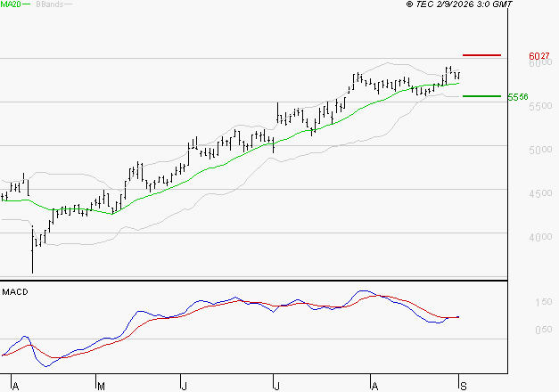Screen dimensions: 559x392
Task: Click the red resistance line marker
Action: (x=481, y=55)
